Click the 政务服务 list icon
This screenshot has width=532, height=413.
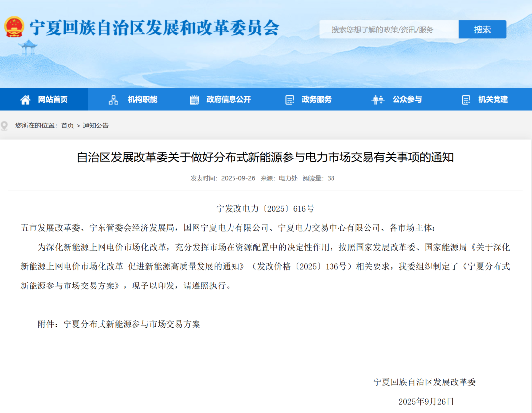pos(289,99)
